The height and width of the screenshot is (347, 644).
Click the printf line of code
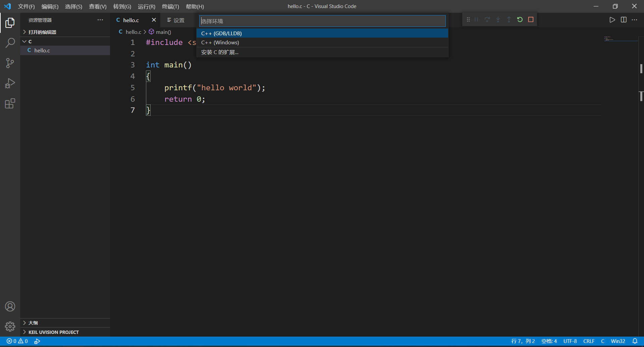coord(215,88)
